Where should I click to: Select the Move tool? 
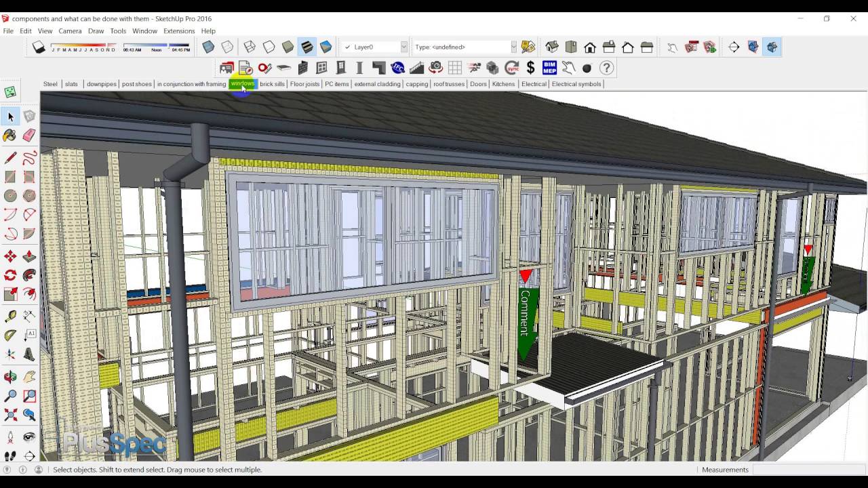pos(10,256)
